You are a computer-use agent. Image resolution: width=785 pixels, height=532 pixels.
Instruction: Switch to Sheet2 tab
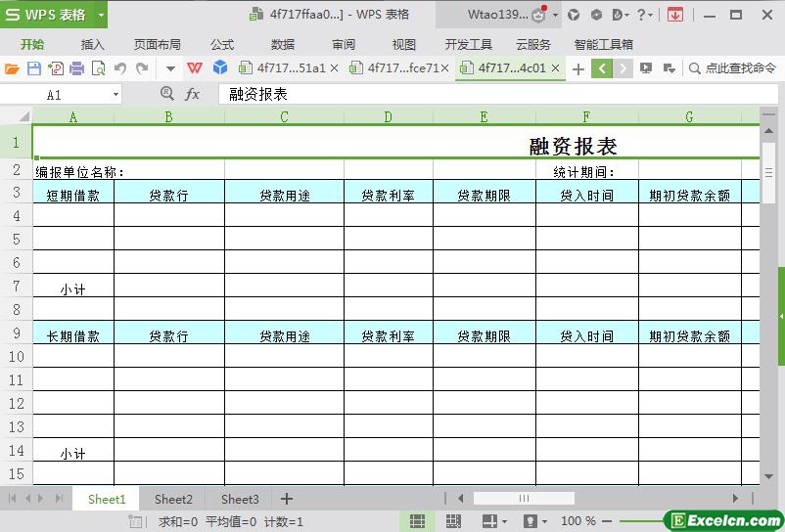(173, 499)
